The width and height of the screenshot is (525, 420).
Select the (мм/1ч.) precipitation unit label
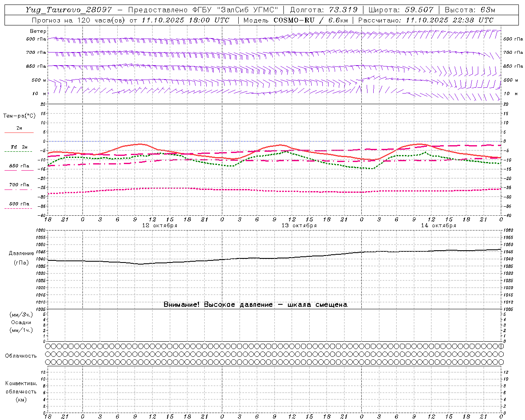coord(21,330)
